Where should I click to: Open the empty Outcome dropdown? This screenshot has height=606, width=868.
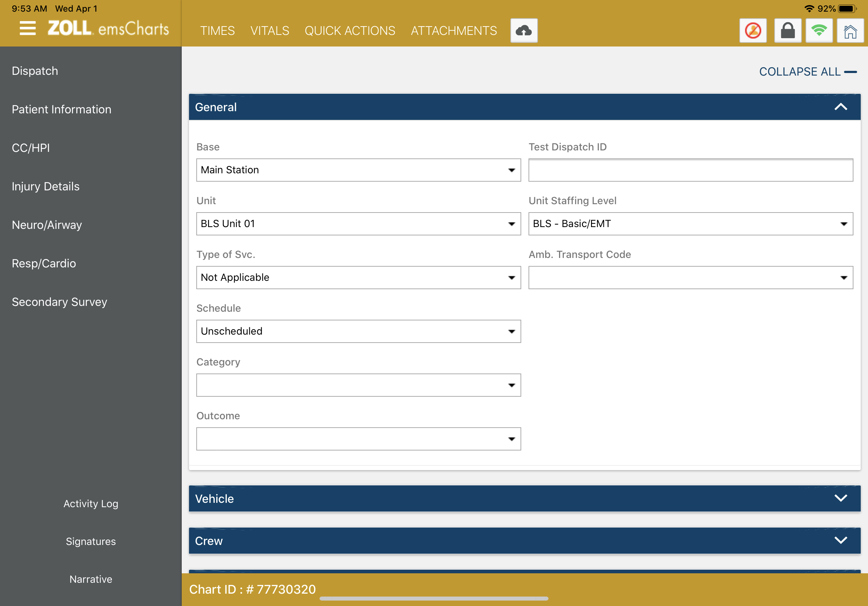click(x=358, y=439)
